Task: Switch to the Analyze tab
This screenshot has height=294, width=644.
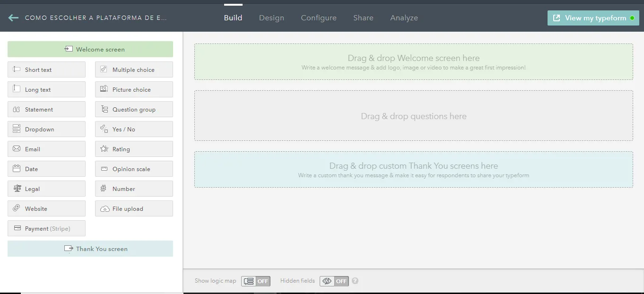Action: tap(404, 18)
